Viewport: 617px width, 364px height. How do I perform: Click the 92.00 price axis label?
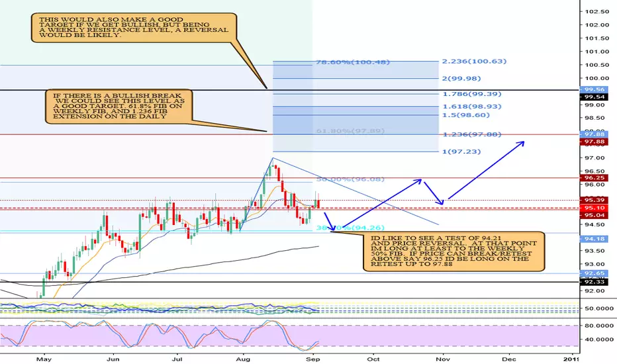[594, 291]
